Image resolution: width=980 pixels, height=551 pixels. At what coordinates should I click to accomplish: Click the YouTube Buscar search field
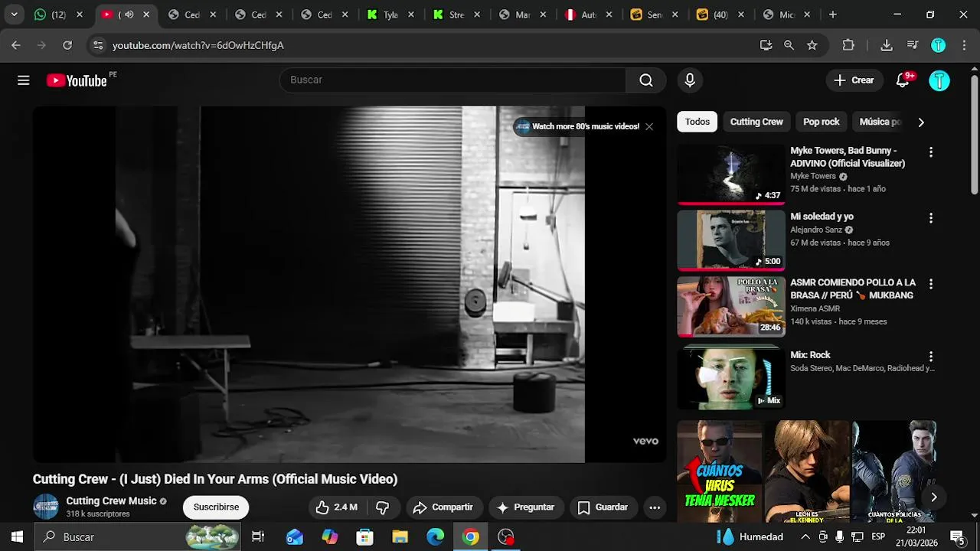point(453,80)
